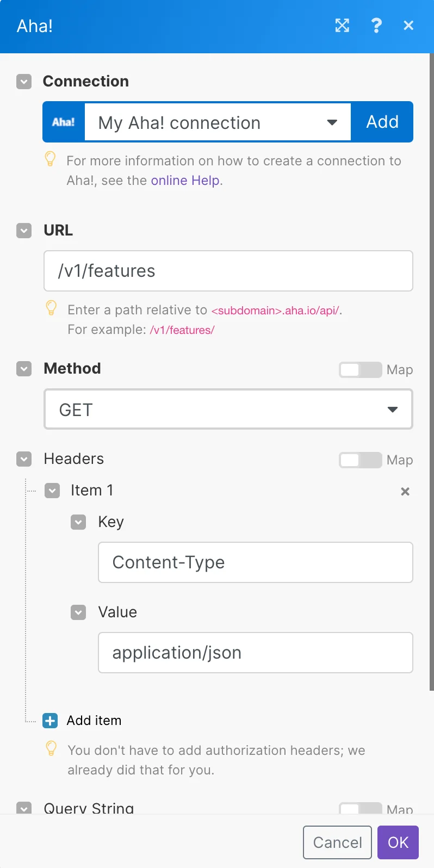Screen dimensions: 434x868
Task: Collapse the Headers section chevron
Action: click(x=24, y=459)
